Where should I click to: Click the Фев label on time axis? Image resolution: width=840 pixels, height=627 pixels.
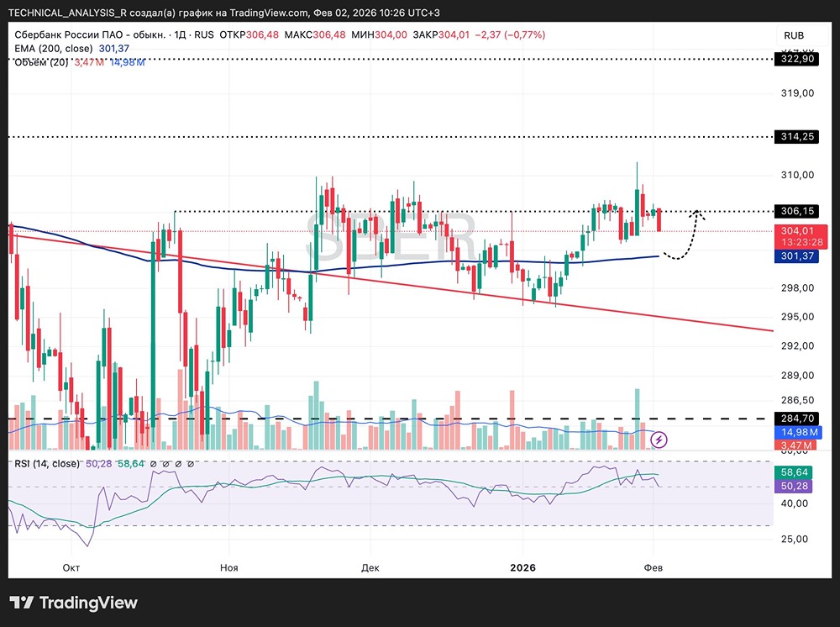tap(653, 567)
